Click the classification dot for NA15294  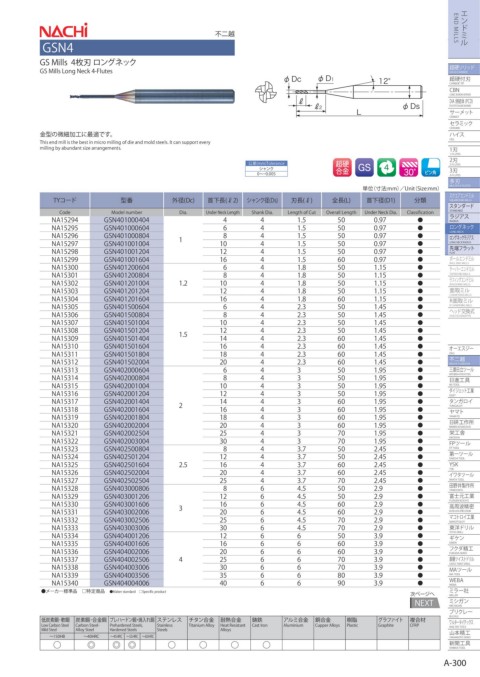click(420, 220)
